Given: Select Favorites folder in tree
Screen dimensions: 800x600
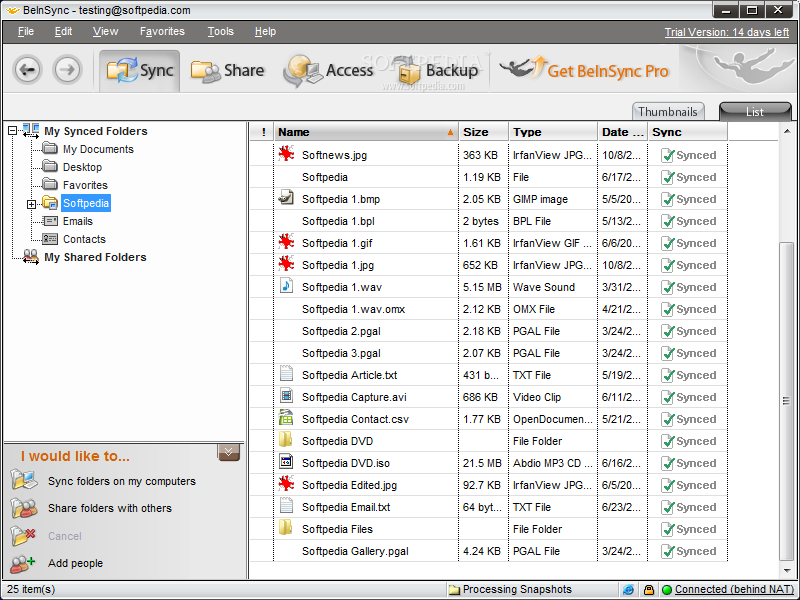Looking at the screenshot, I should [x=85, y=185].
